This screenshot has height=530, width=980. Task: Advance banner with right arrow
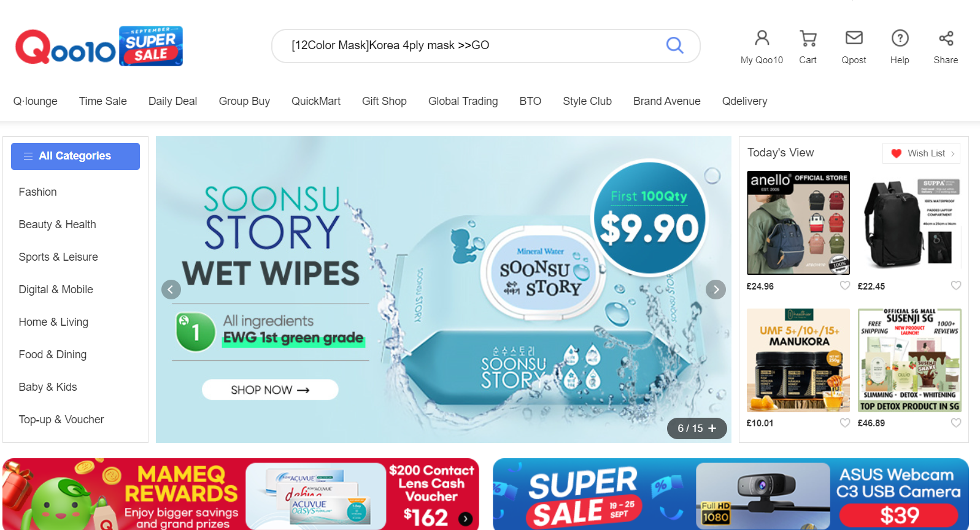pos(716,290)
